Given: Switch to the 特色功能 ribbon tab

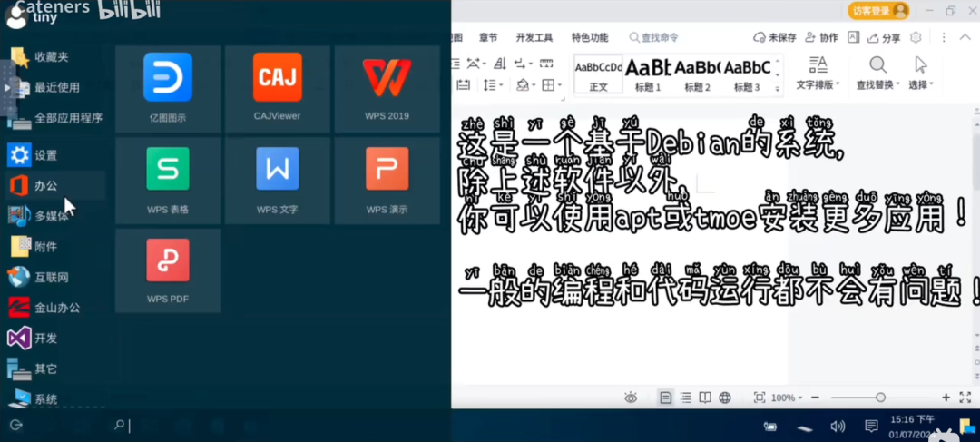Looking at the screenshot, I should pos(590,37).
